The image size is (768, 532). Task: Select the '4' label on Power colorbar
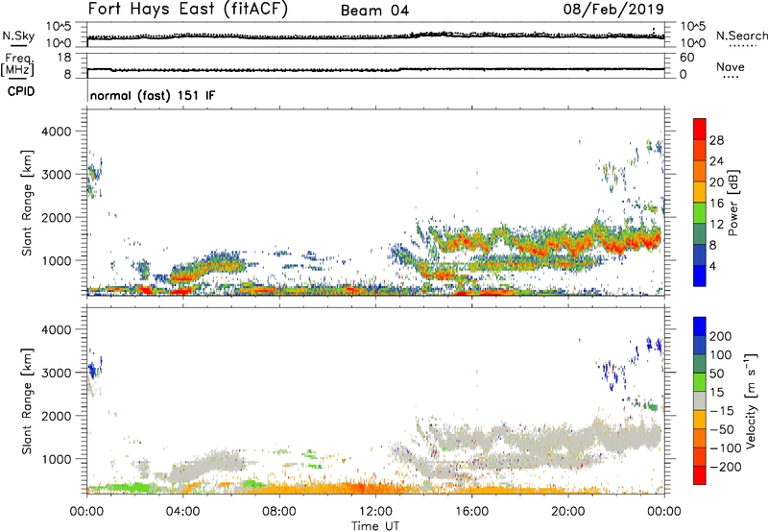pyautogui.click(x=712, y=266)
